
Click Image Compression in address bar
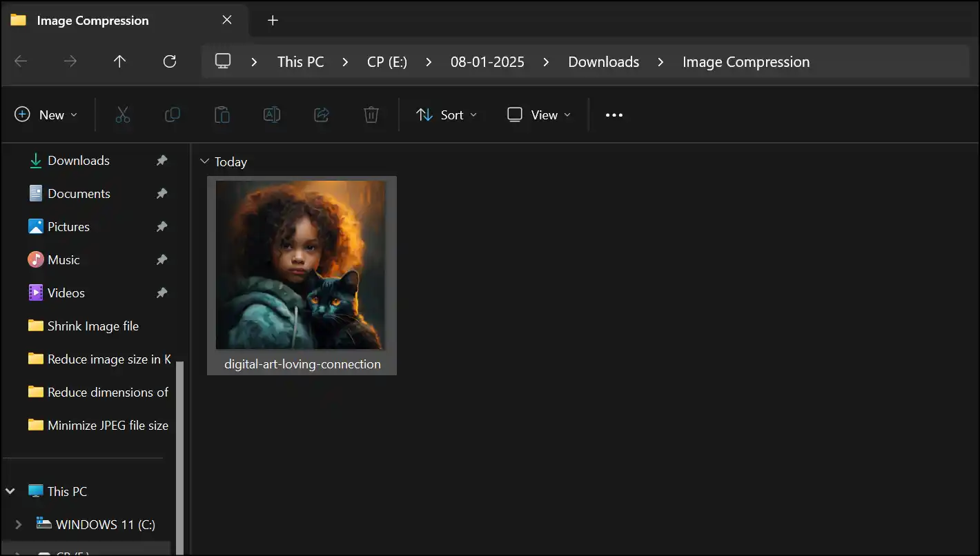(746, 61)
